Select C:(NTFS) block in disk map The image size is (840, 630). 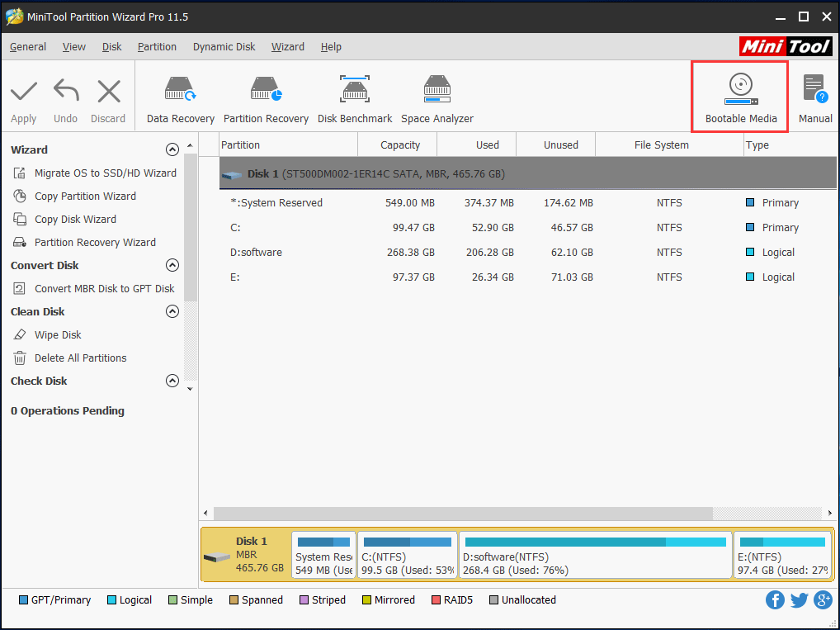tap(407, 555)
